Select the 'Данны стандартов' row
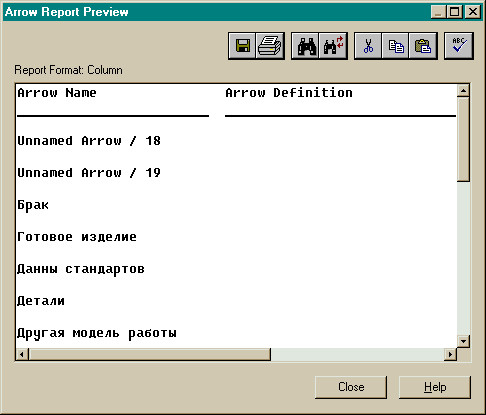 81,269
